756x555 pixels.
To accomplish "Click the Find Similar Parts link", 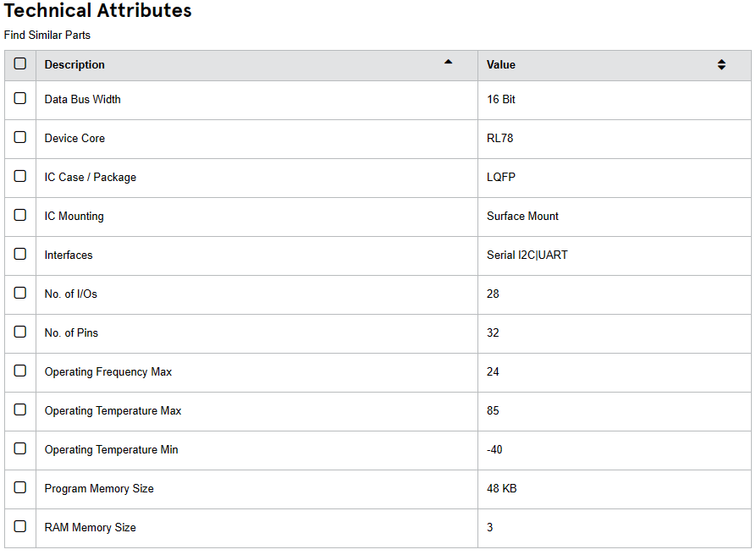I will click(47, 36).
